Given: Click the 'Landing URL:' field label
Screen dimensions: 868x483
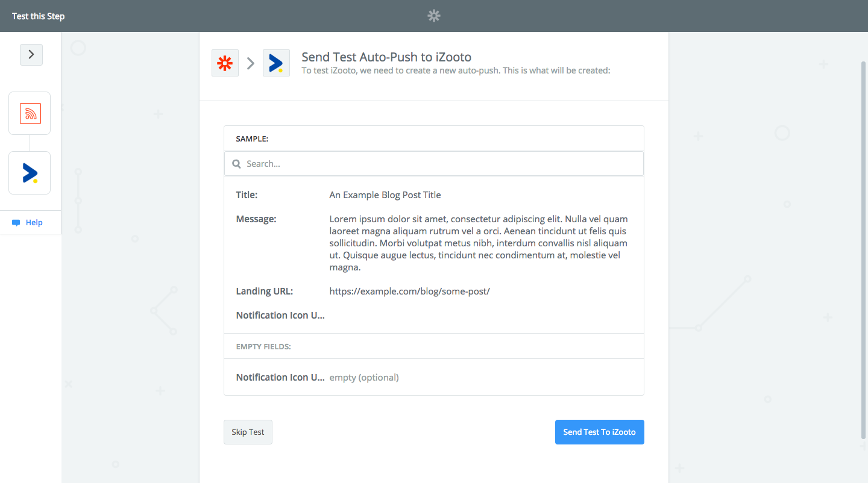Looking at the screenshot, I should [x=265, y=291].
